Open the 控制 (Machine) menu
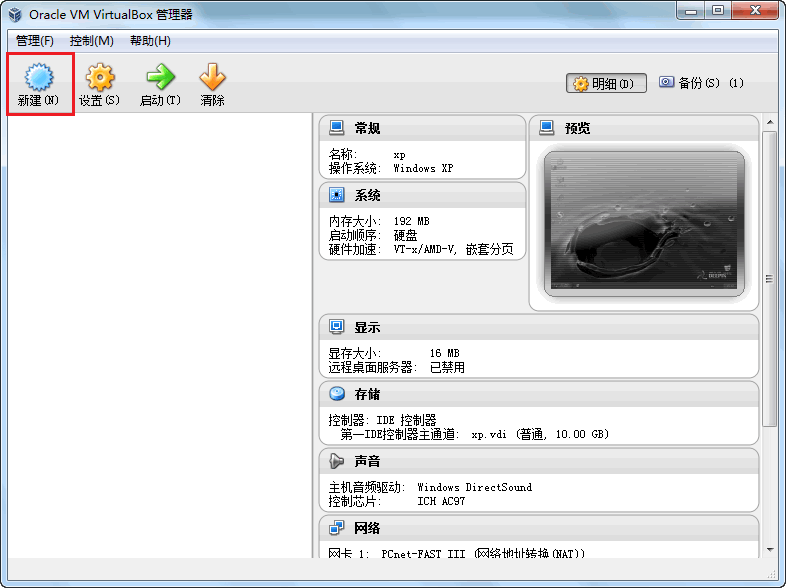Screen dimensions: 786x588 pyautogui.click(x=92, y=41)
